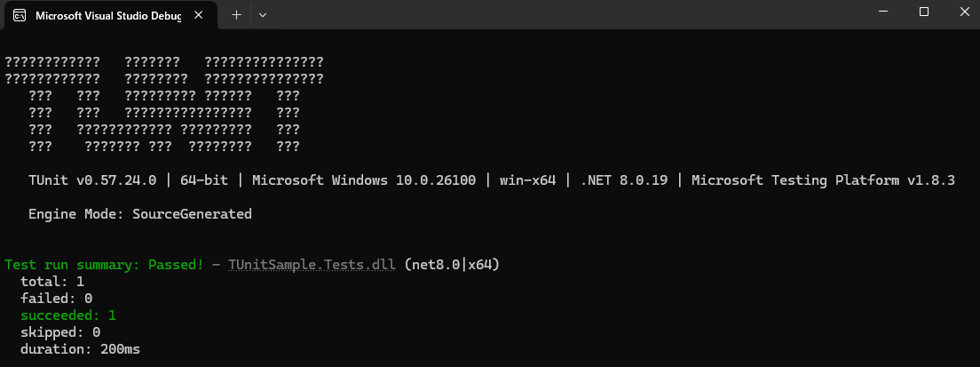Screen dimensions: 980x367
Task: Click the green 'succeeded: 1' line
Action: tap(68, 315)
